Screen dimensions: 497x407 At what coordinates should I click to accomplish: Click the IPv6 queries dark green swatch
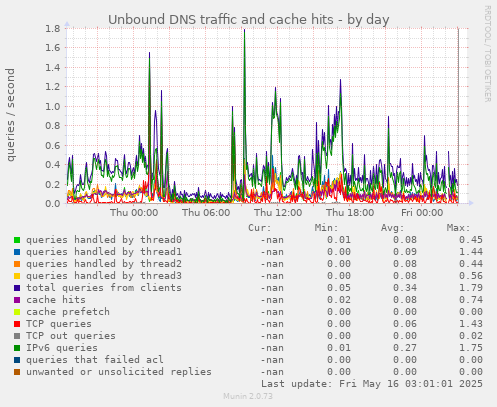pyautogui.click(x=17, y=348)
